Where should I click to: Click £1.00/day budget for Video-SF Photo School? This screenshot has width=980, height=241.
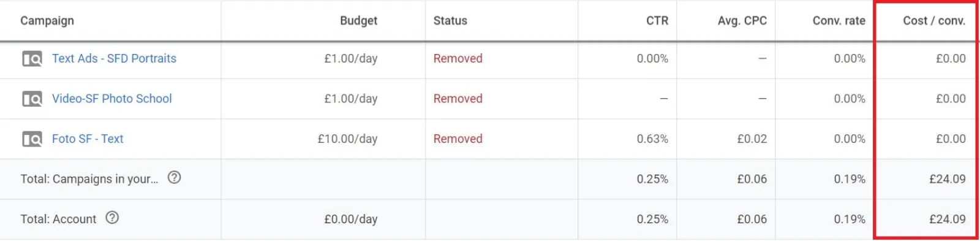point(351,99)
